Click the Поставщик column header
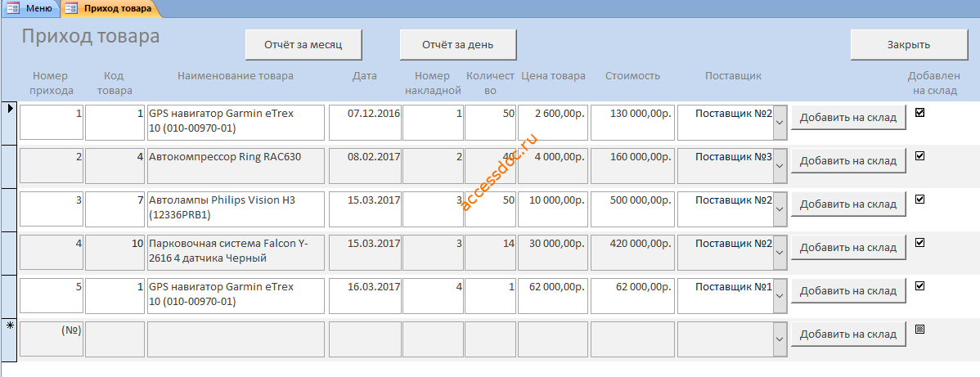980x377 pixels. (x=733, y=76)
